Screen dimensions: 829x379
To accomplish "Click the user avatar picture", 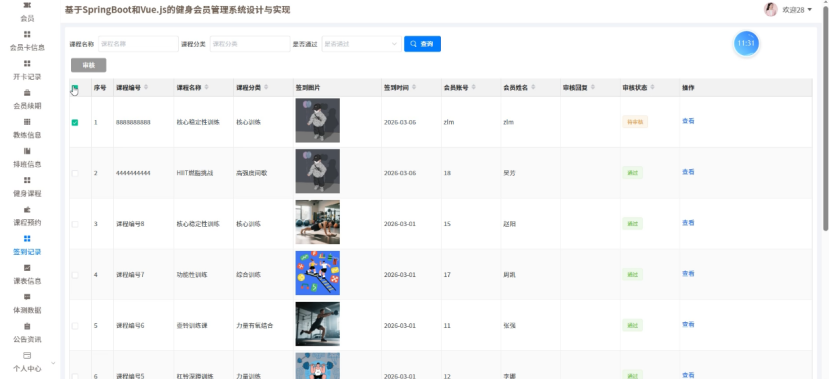I will pyautogui.click(x=770, y=10).
